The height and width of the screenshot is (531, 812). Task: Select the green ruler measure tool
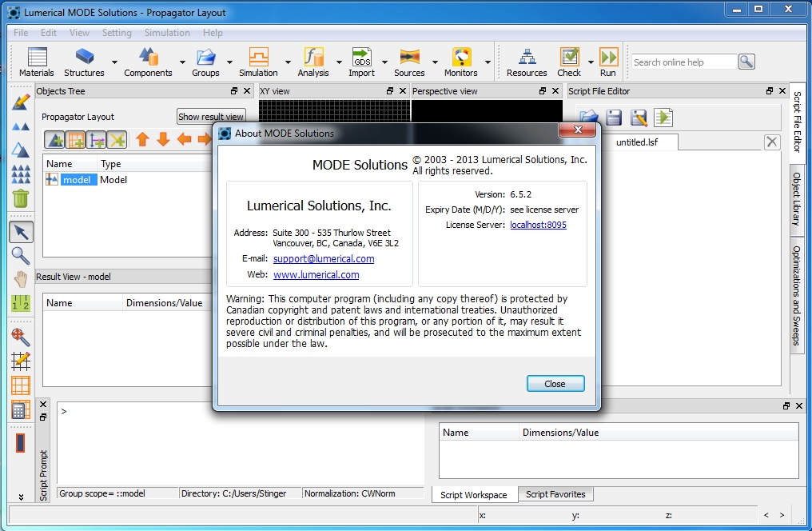coord(21,303)
